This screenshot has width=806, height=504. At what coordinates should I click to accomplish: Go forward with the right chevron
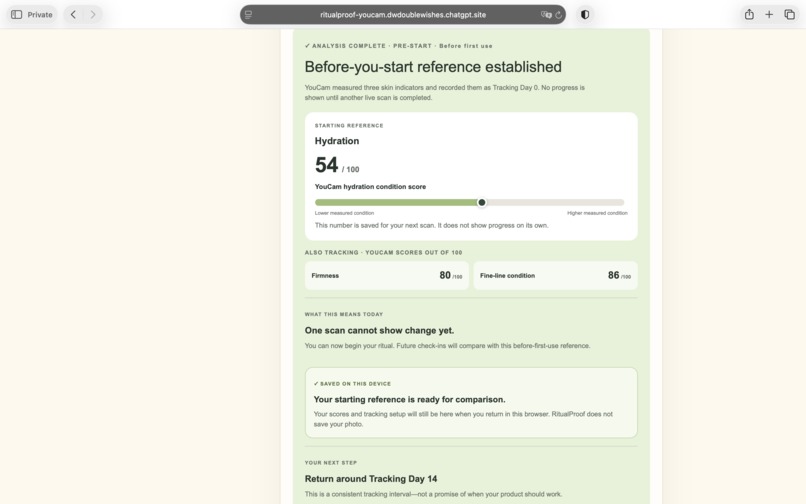click(93, 14)
